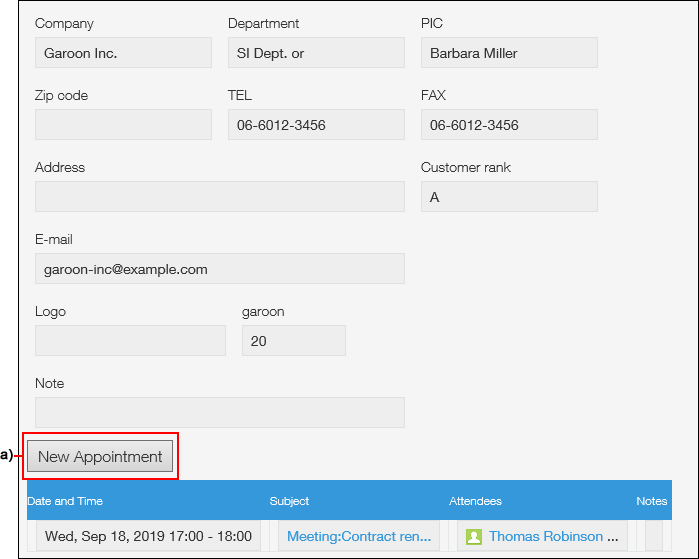Click the Notes column header
This screenshot has width=699, height=559.
tap(652, 501)
